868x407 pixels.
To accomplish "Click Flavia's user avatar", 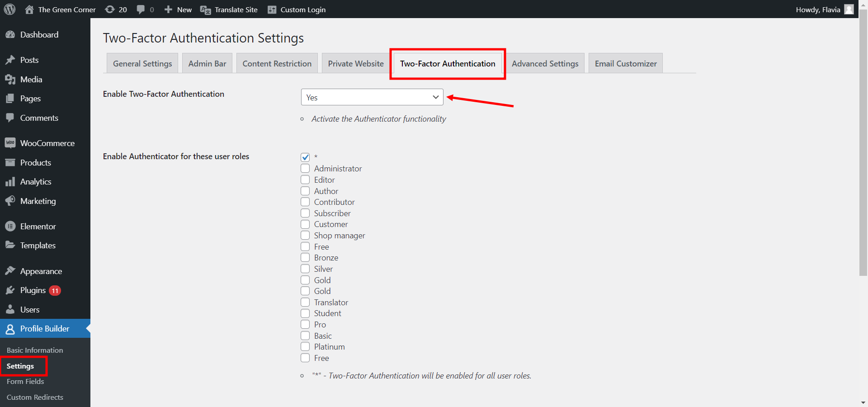I will (849, 9).
